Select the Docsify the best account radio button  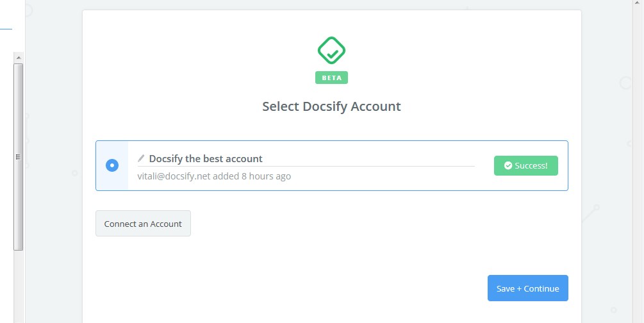(112, 165)
